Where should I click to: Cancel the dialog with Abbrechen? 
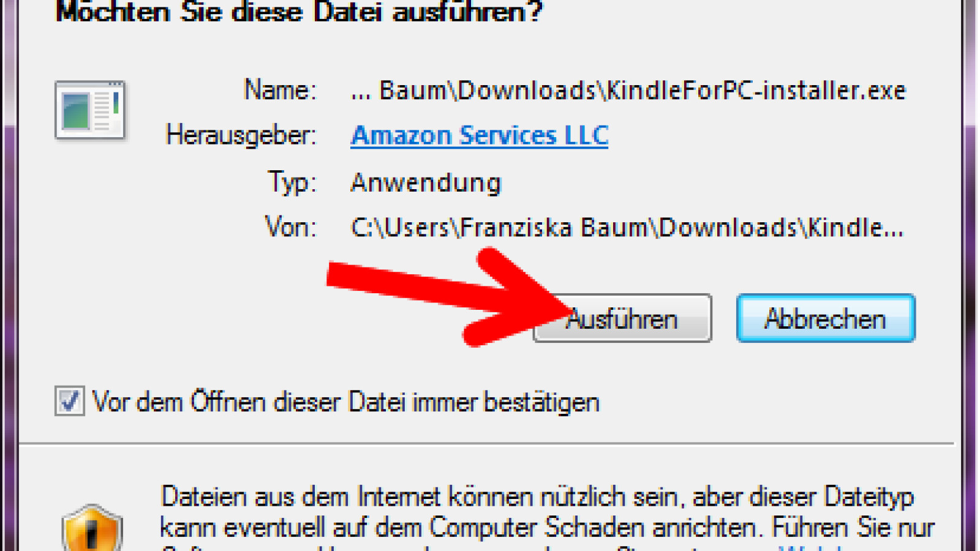[x=826, y=318]
